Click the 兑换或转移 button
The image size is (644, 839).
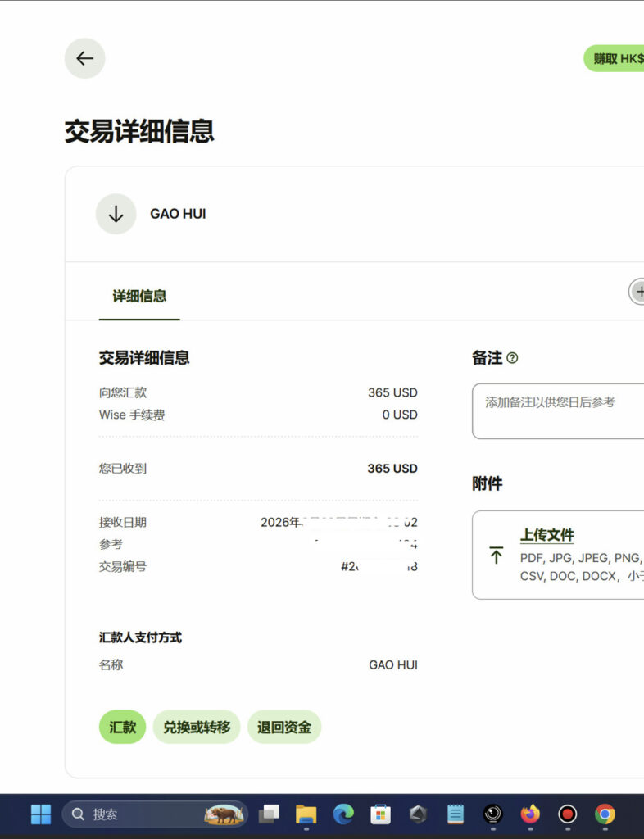(197, 728)
